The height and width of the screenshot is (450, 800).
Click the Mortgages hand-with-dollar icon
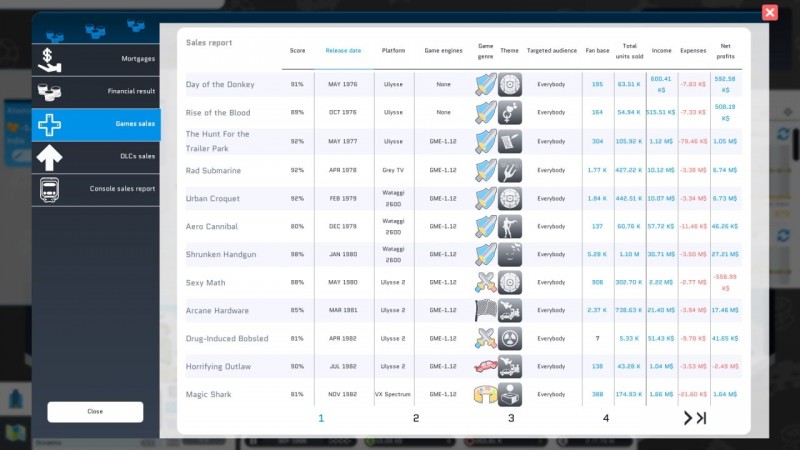click(x=49, y=60)
